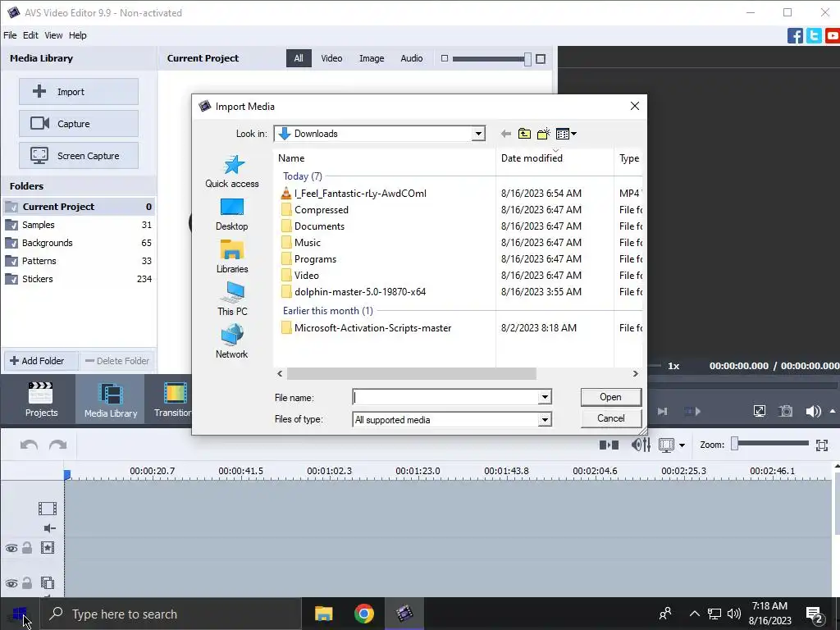Viewport: 840px width, 630px height.
Task: Click the next frame playback button
Action: 662,412
